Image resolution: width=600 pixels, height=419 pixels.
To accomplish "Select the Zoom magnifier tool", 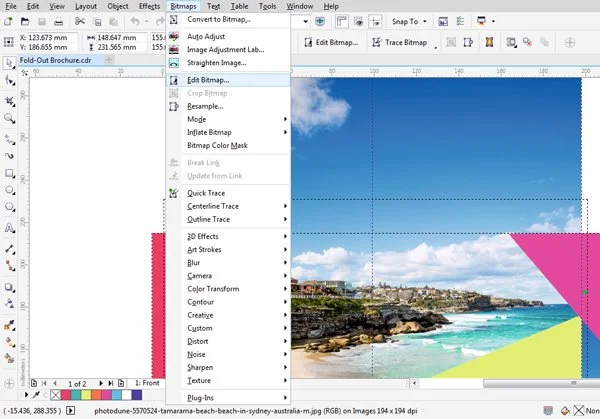I will point(9,118).
